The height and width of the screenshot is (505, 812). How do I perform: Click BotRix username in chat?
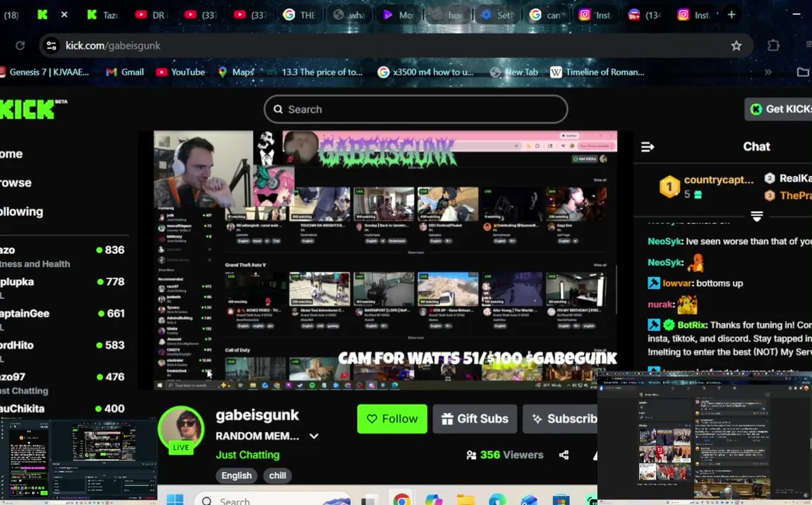click(692, 325)
